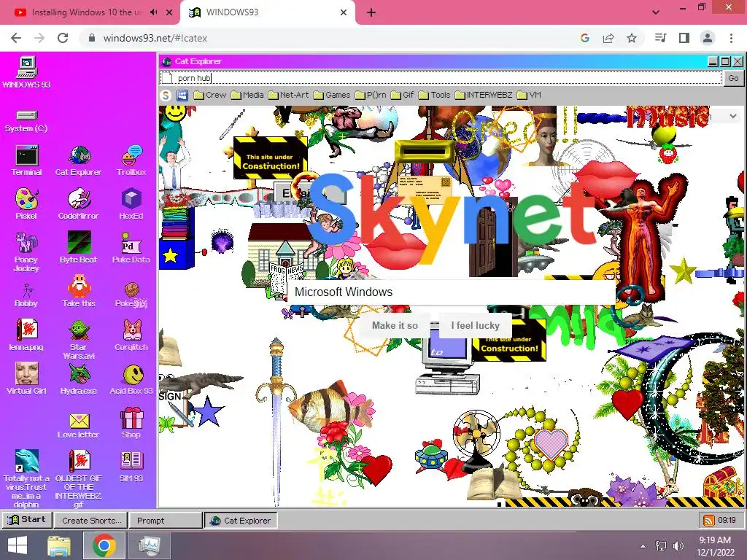The width and height of the screenshot is (747, 560).
Task: Click the I feel lucky button
Action: click(x=475, y=326)
